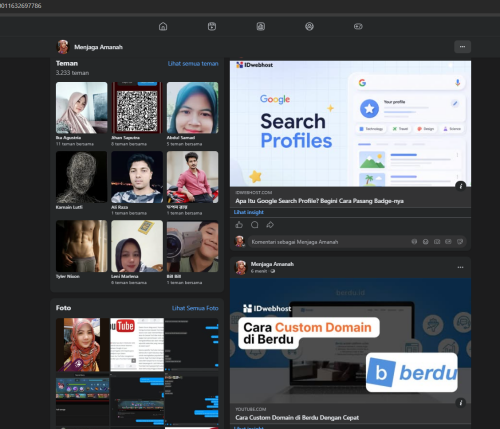The width and height of the screenshot is (500, 429).
Task: Open Cara Custom Domain di Berdu video title
Action: tap(297, 418)
